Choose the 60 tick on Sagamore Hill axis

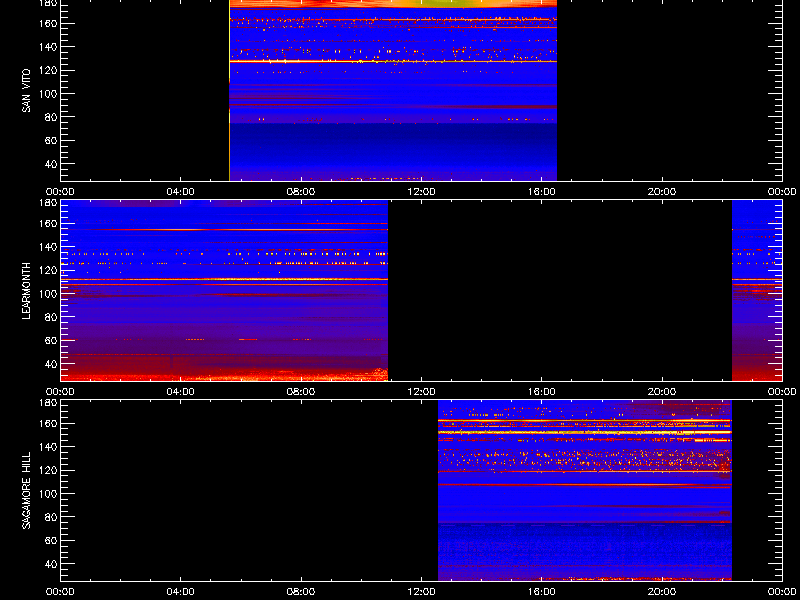(49, 541)
